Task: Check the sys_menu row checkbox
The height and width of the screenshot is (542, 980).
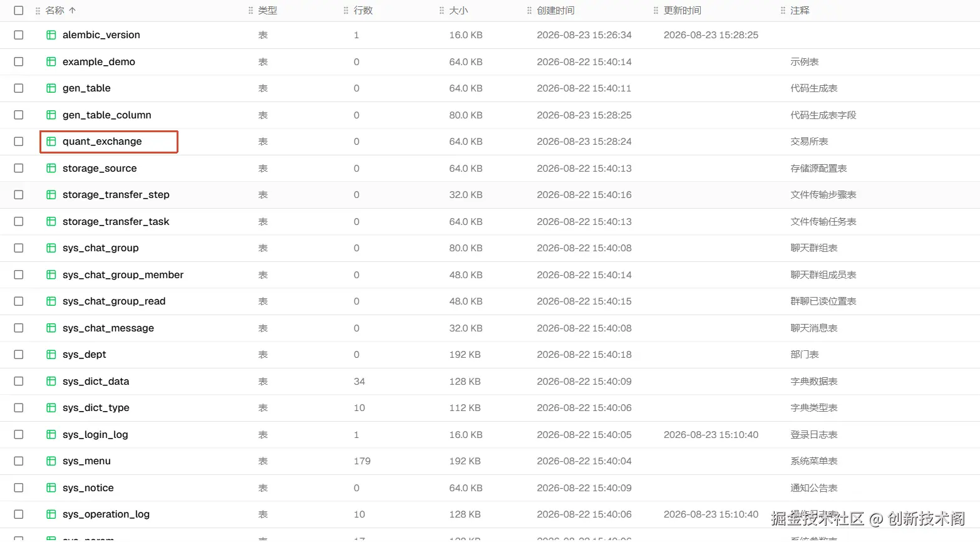Action: (19, 461)
